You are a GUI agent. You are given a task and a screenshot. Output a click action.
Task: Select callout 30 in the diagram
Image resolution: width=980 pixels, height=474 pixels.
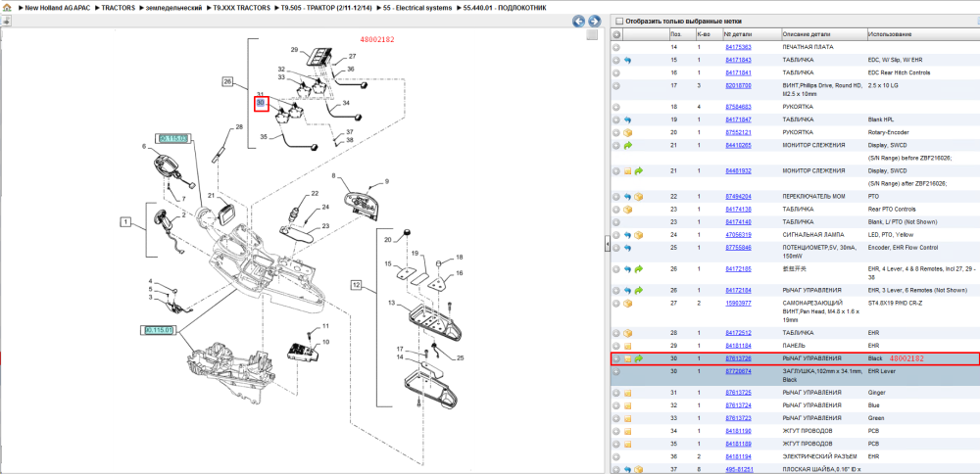[x=261, y=103]
